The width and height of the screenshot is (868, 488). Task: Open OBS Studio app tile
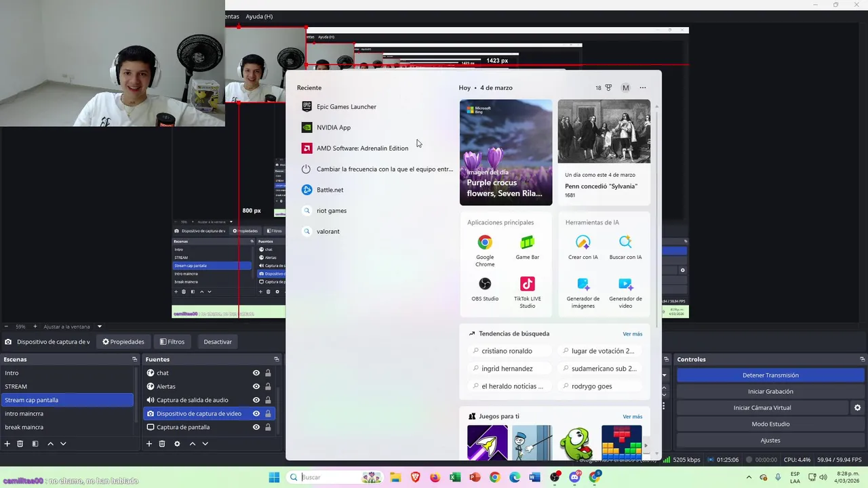point(485,289)
